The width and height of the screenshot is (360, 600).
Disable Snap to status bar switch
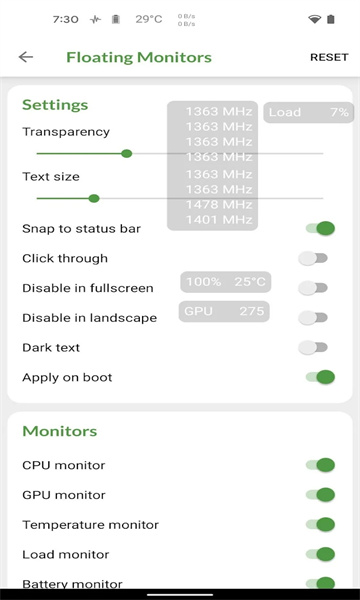click(320, 228)
